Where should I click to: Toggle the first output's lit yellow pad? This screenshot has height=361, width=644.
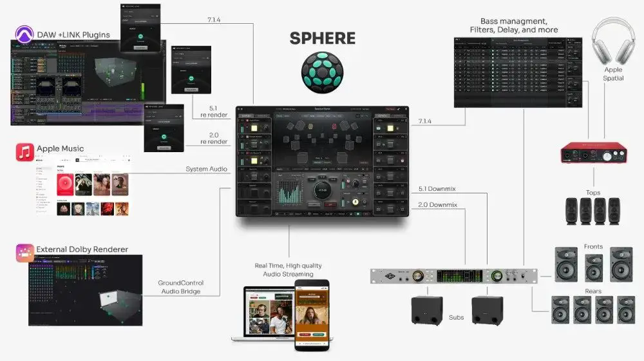(390, 128)
